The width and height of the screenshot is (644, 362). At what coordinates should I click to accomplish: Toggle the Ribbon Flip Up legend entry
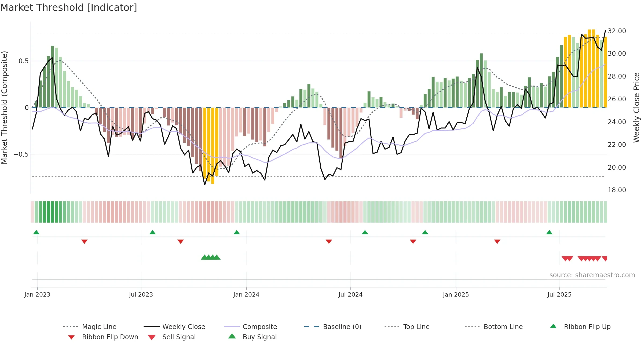(x=580, y=327)
